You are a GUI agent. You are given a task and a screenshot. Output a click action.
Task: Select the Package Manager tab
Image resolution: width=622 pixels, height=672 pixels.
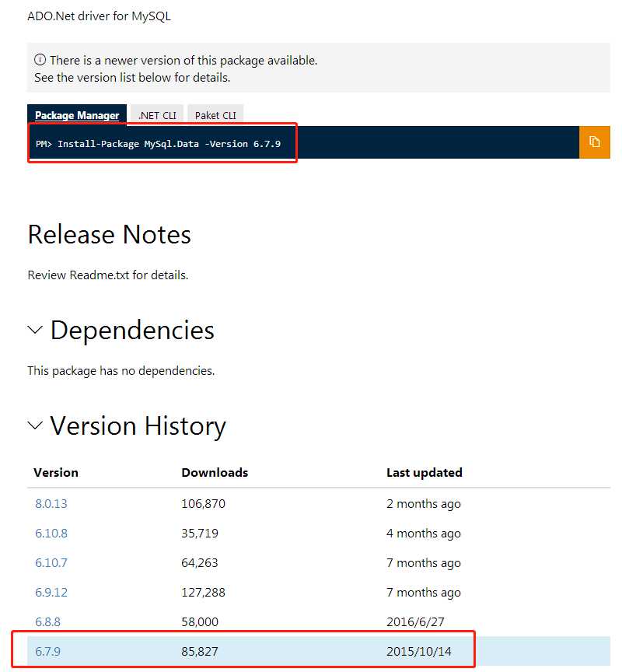coord(76,114)
